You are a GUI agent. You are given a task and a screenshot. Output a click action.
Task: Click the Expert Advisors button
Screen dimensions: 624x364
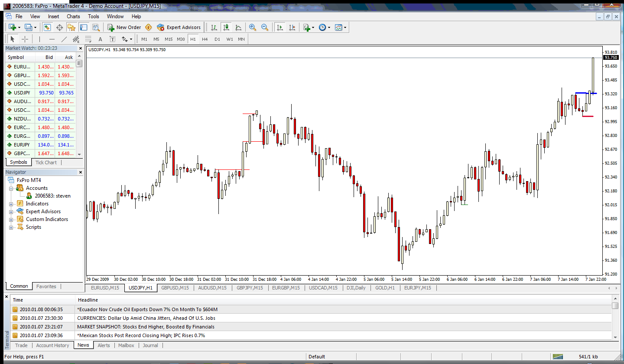[179, 27]
